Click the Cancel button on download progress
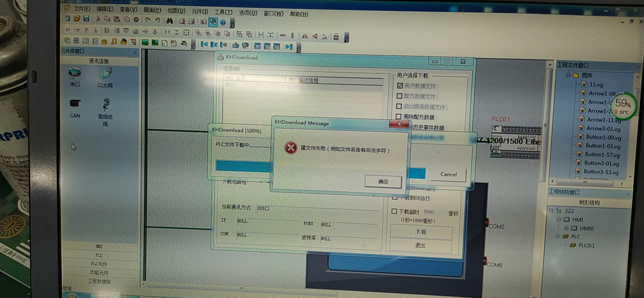 click(448, 174)
